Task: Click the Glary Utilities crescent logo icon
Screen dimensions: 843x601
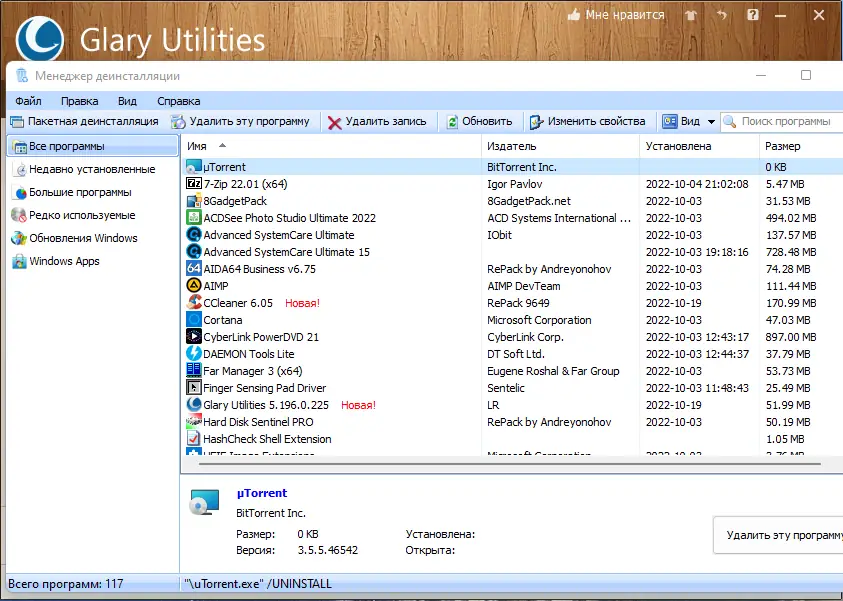Action: coord(42,39)
